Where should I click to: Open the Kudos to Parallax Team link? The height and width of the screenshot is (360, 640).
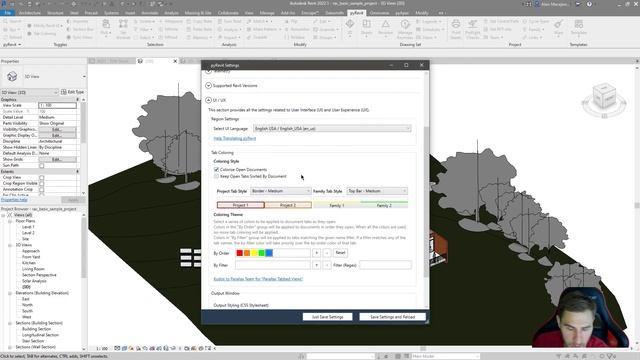tap(258, 279)
